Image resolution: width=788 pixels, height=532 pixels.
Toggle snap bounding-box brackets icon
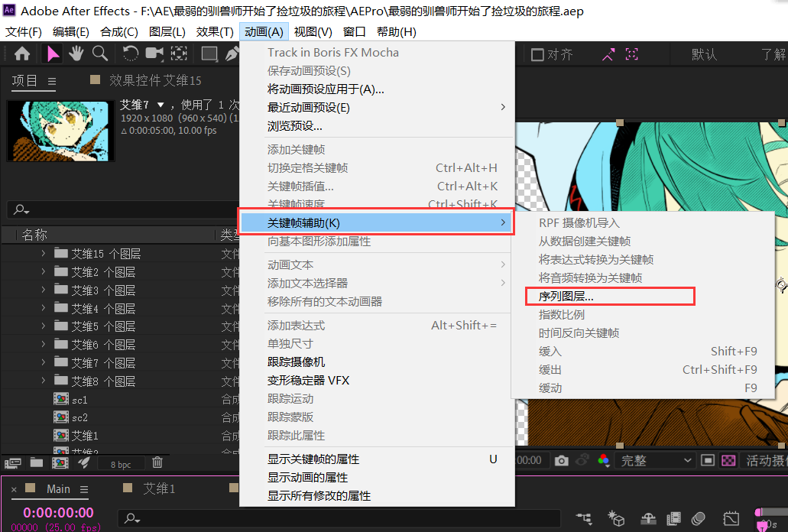point(632,54)
